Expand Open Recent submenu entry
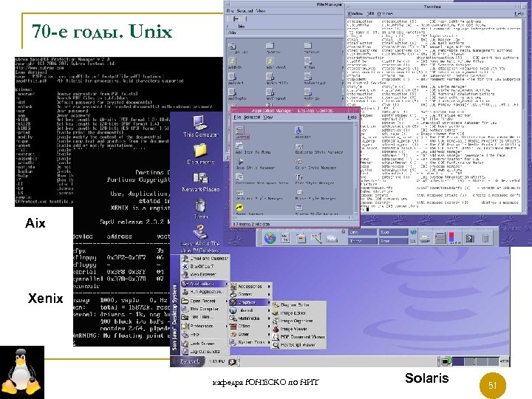The height and width of the screenshot is (399, 532). (x=205, y=301)
